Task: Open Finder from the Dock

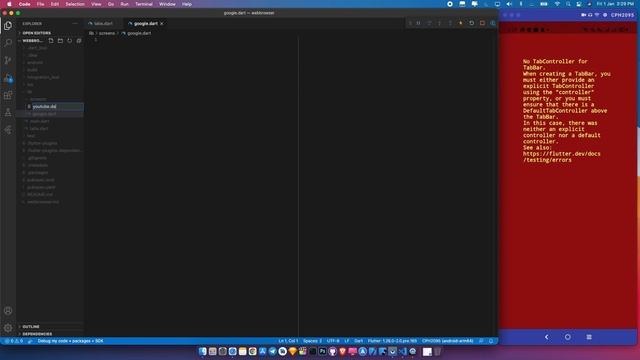Action: click(x=202, y=351)
